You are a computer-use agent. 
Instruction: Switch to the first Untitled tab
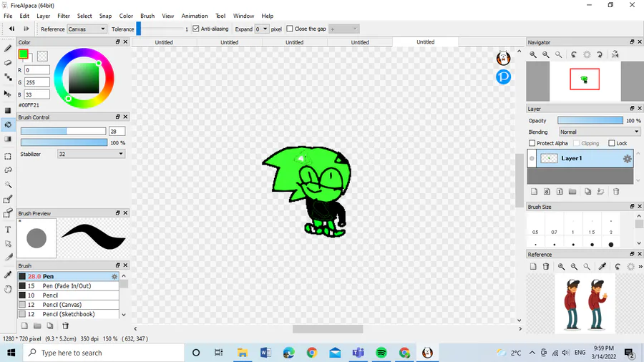point(164,42)
